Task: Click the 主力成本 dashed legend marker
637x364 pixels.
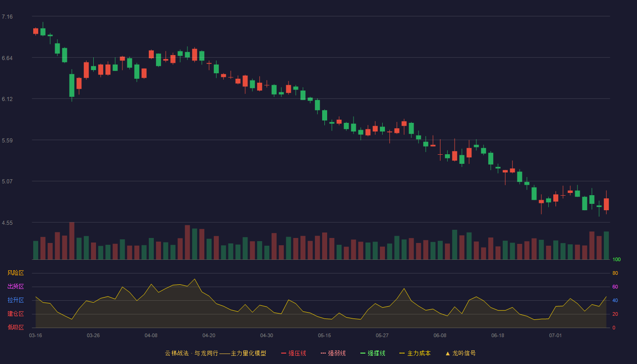Action: click(402, 353)
